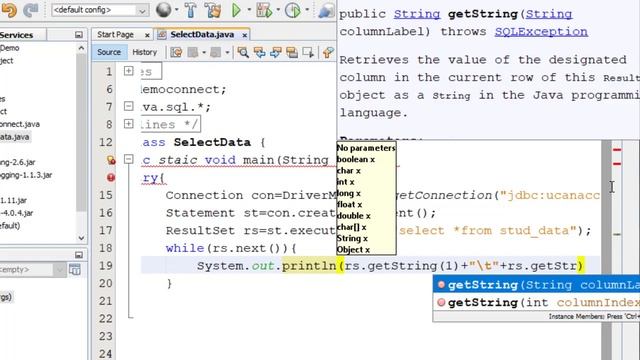Click the Debug Project icon
Viewport: 640px width, 360px height.
(264, 10)
